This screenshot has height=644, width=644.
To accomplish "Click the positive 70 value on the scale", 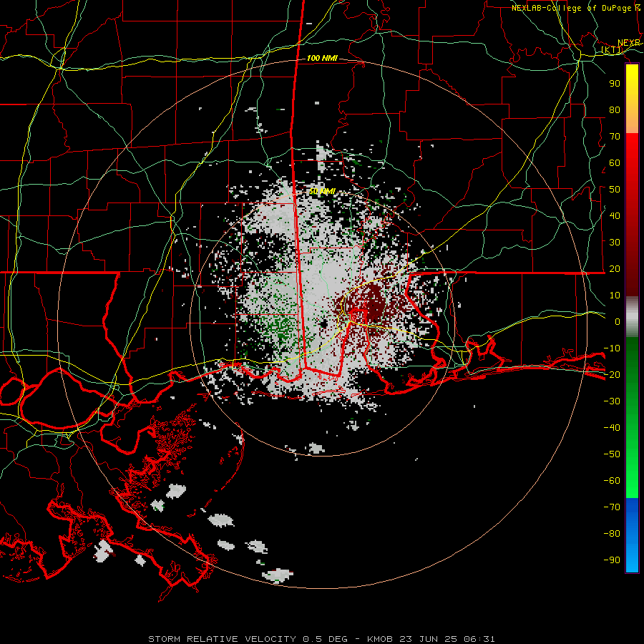I will (615, 137).
